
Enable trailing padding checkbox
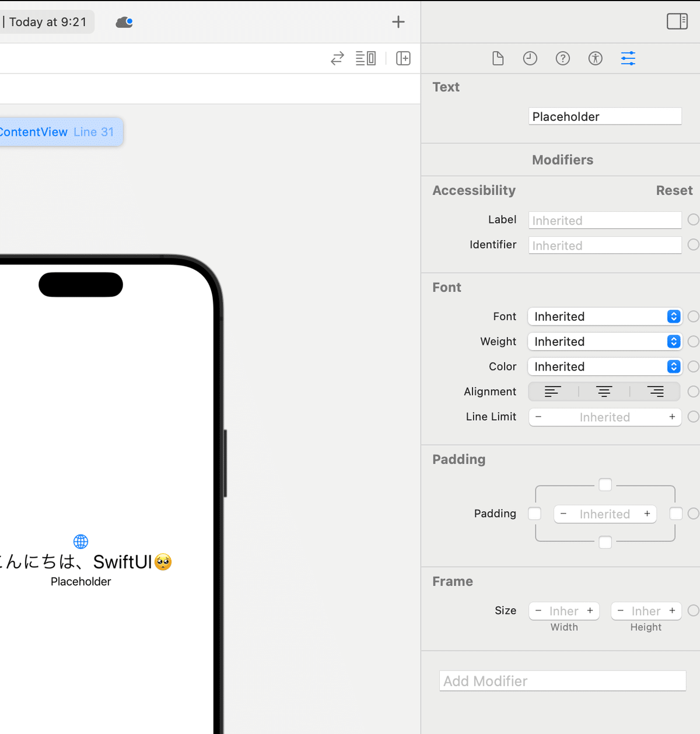(x=676, y=513)
